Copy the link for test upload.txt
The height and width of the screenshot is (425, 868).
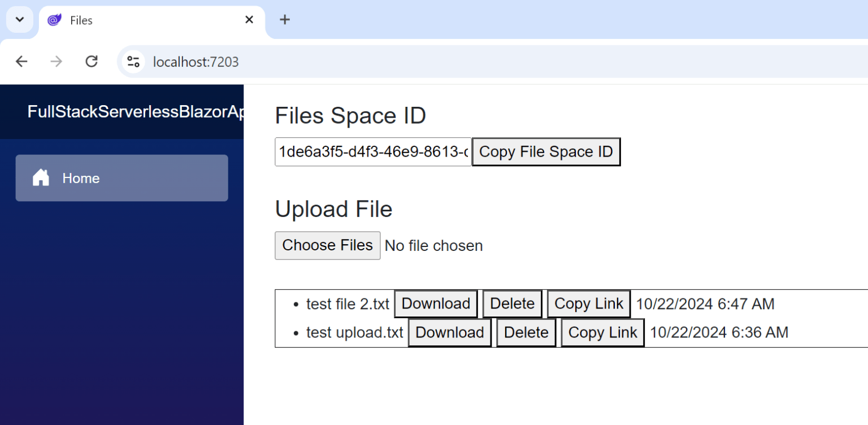point(602,332)
